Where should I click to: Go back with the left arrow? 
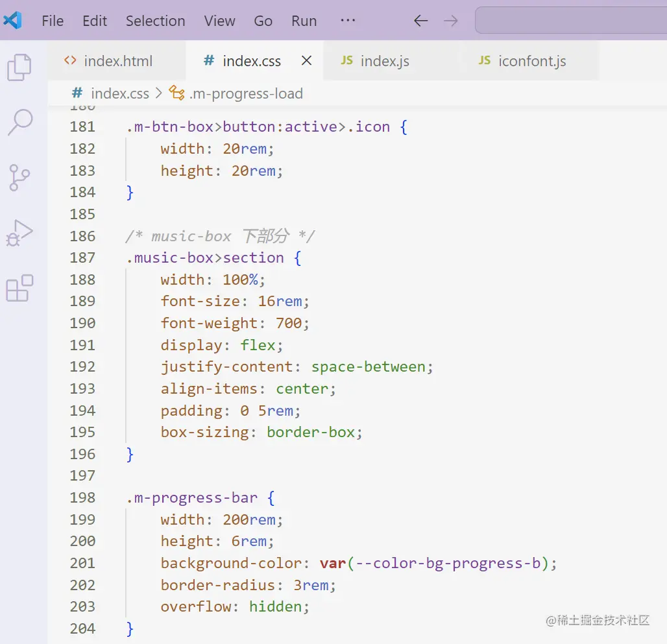(420, 20)
